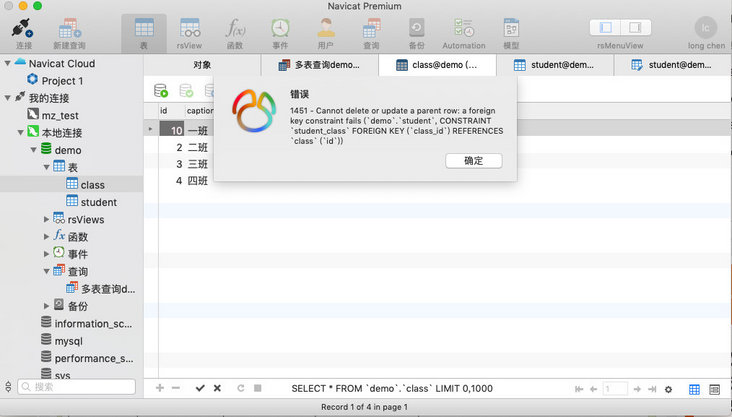Select Project 1 in sidebar

[63, 81]
